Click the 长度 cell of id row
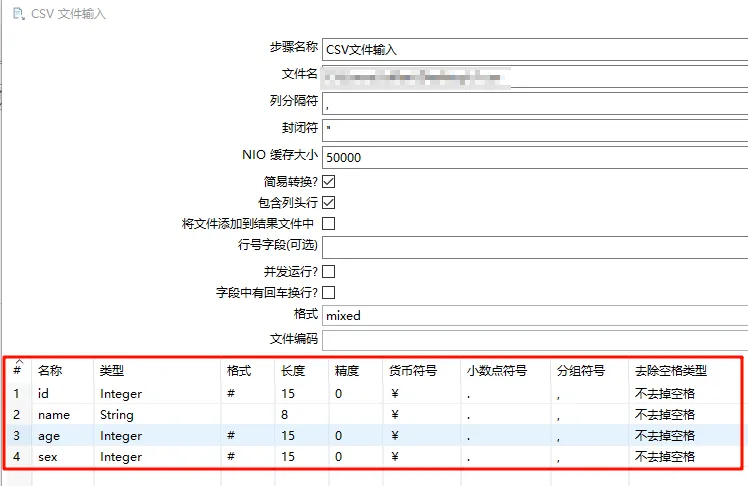The width and height of the screenshot is (748, 486). point(289,393)
